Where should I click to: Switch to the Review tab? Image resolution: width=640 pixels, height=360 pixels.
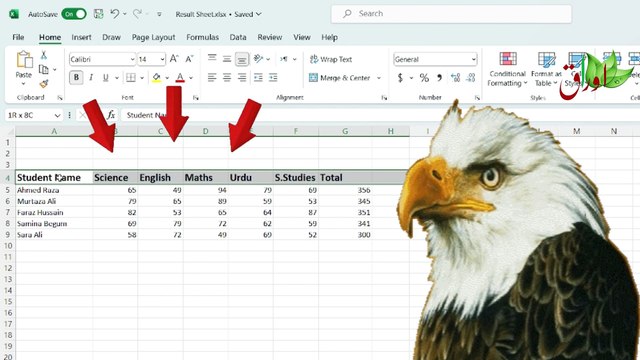pos(269,37)
